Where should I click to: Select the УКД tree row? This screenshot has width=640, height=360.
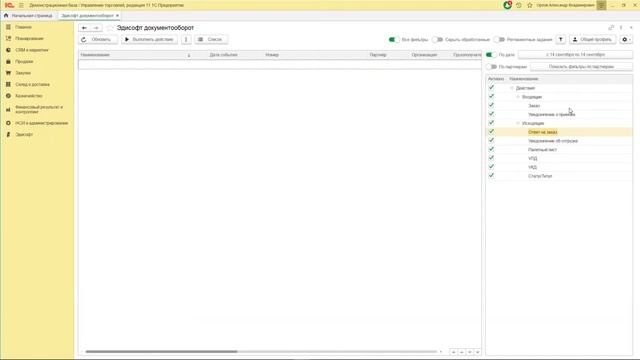559,167
